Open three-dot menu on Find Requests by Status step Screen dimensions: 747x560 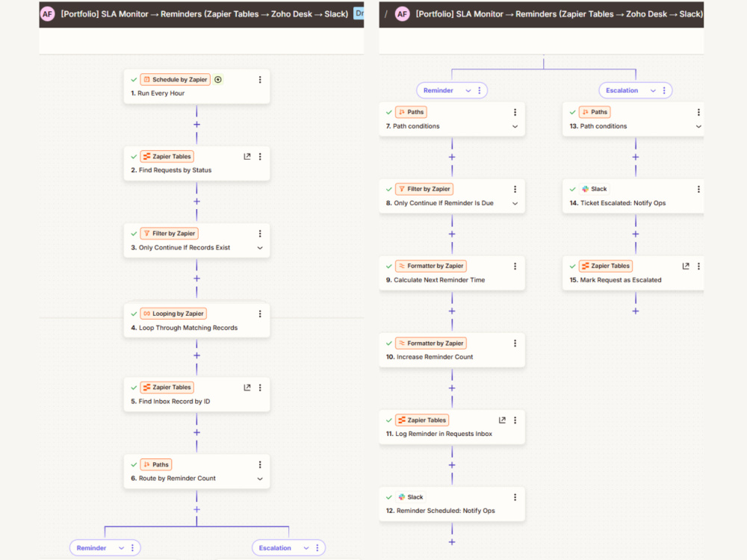pos(260,156)
